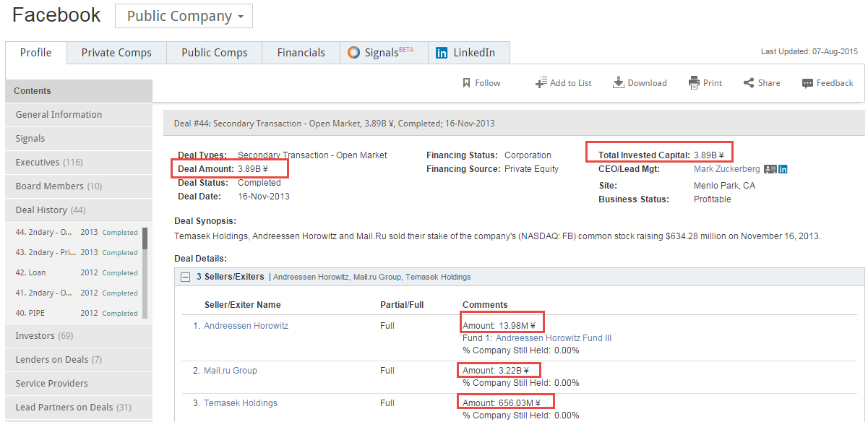
Task: Click the Share icon in the toolbar
Action: [x=749, y=83]
